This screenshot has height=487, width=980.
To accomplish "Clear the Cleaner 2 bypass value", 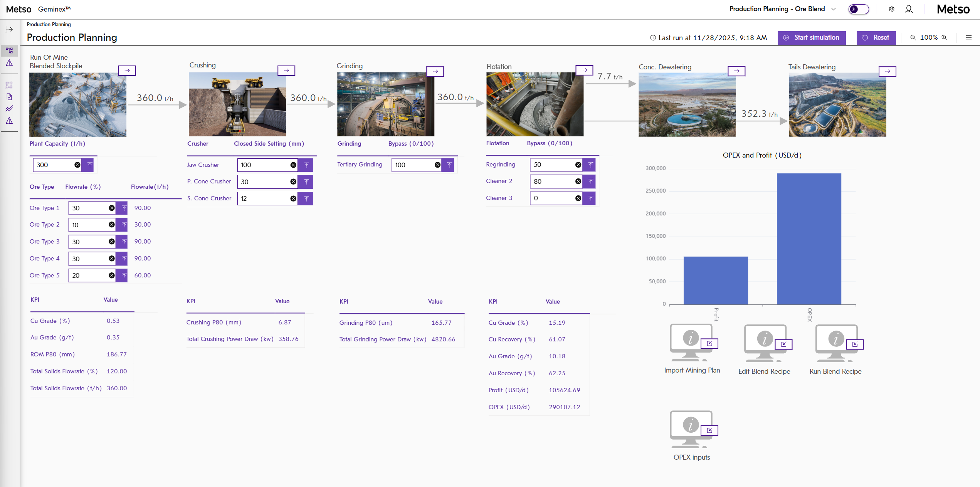I will [x=578, y=181].
